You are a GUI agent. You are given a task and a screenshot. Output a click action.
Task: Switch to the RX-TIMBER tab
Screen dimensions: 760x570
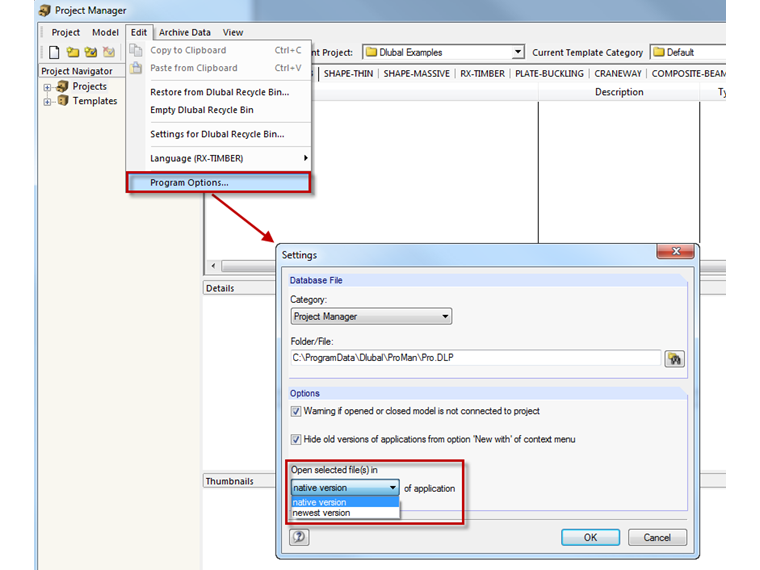(x=482, y=74)
